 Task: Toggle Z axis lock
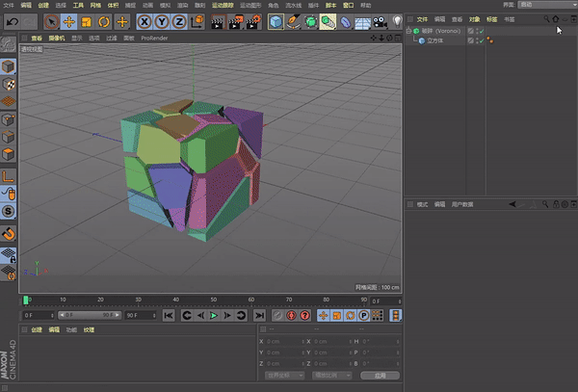tap(179, 22)
